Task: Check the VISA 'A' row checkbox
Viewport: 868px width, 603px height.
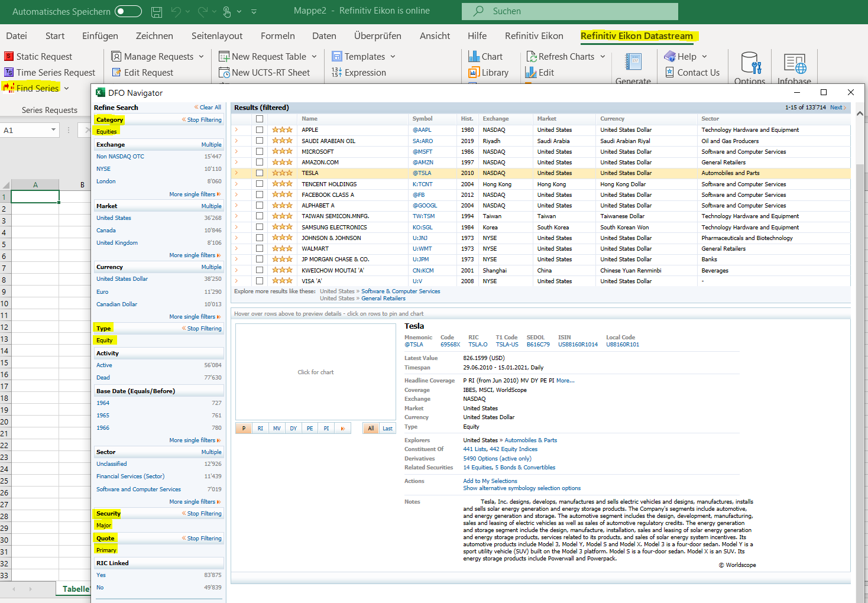Action: pyautogui.click(x=260, y=281)
